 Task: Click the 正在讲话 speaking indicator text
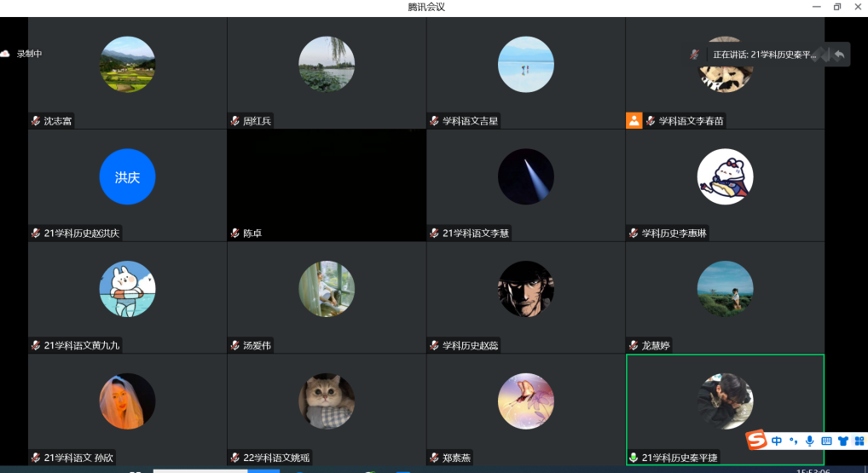764,55
